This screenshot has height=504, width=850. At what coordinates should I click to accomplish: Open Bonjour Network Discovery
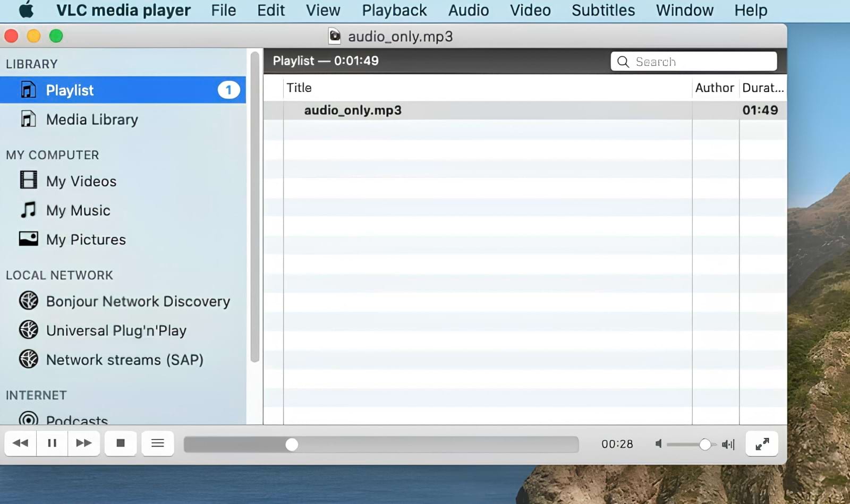click(138, 301)
